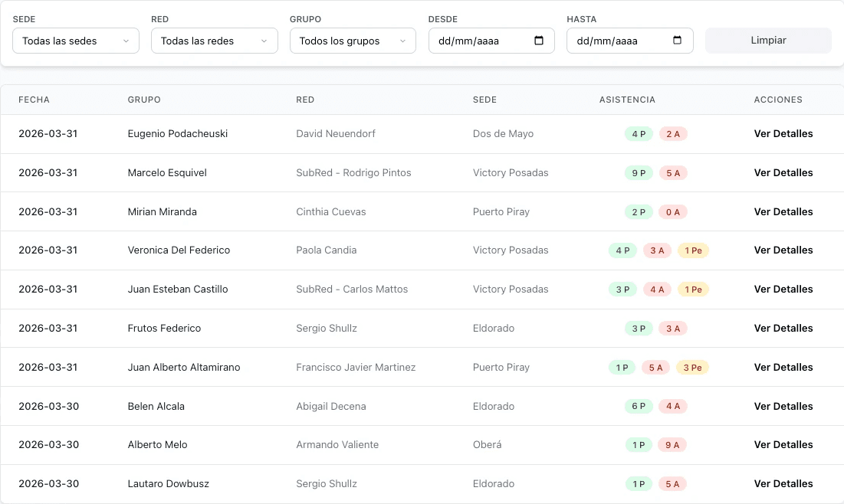Image resolution: width=844 pixels, height=504 pixels.
Task: Click the ASISTENCIA column header
Action: coord(627,100)
